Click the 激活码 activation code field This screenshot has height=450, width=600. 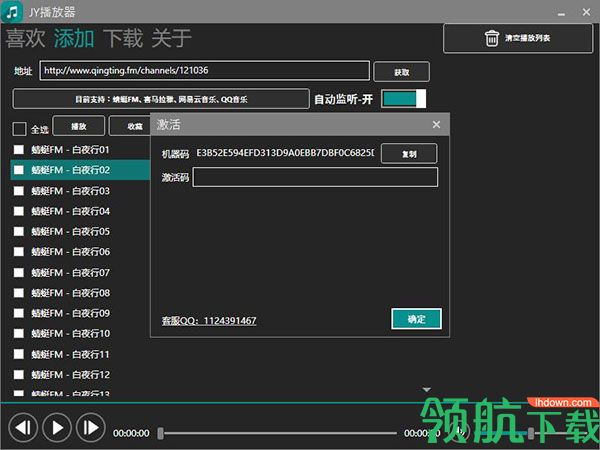[315, 177]
